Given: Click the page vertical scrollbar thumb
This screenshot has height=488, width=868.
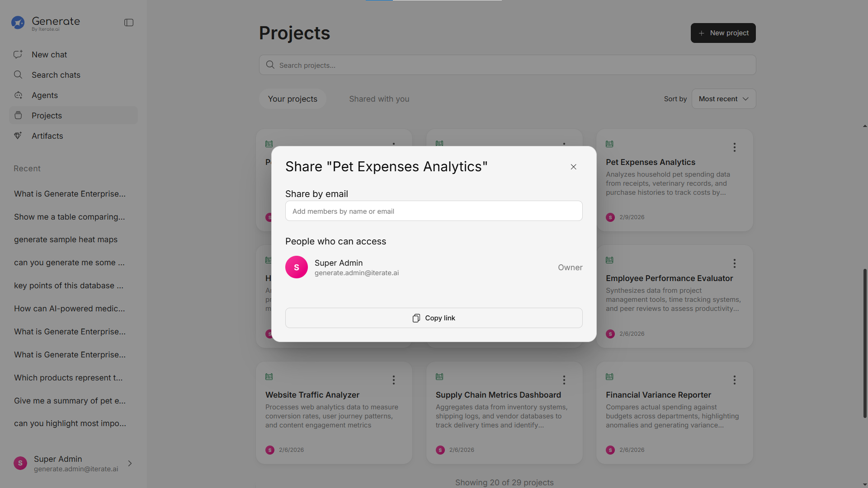Looking at the screenshot, I should [x=864, y=343].
